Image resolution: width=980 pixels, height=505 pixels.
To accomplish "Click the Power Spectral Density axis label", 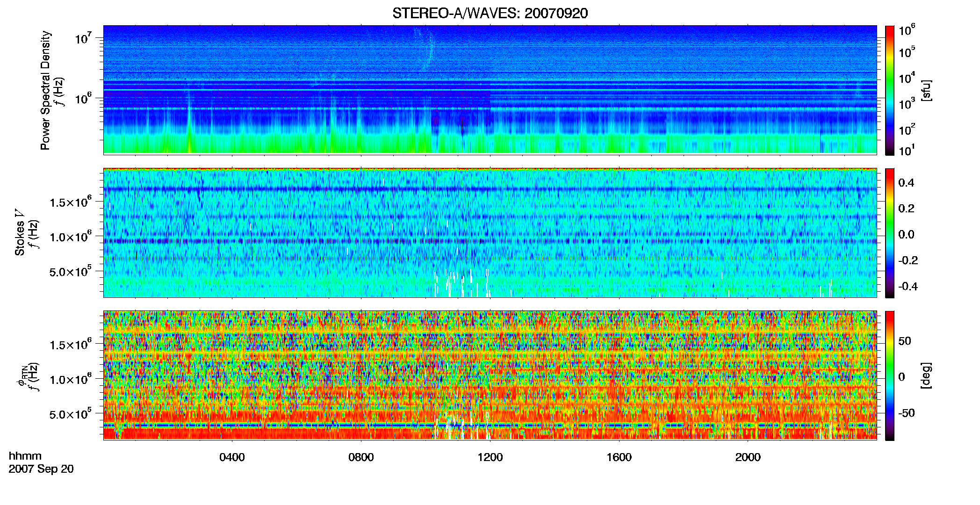I will point(45,90).
